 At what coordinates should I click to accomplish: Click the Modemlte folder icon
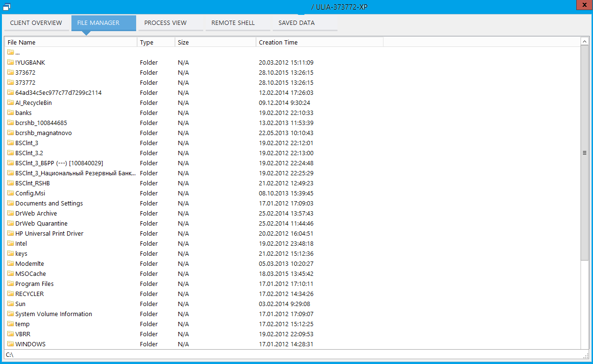(11, 263)
